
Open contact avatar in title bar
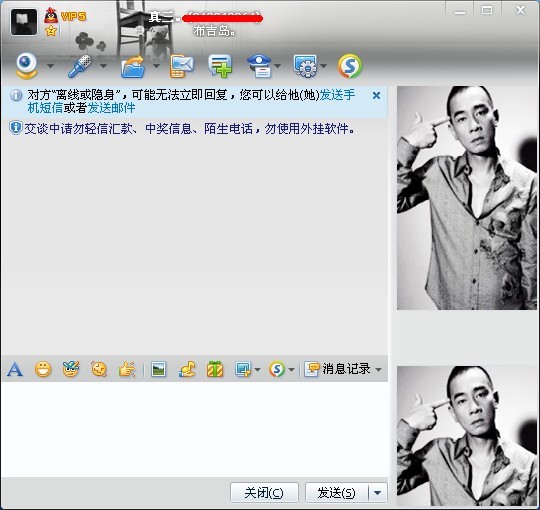[x=24, y=22]
